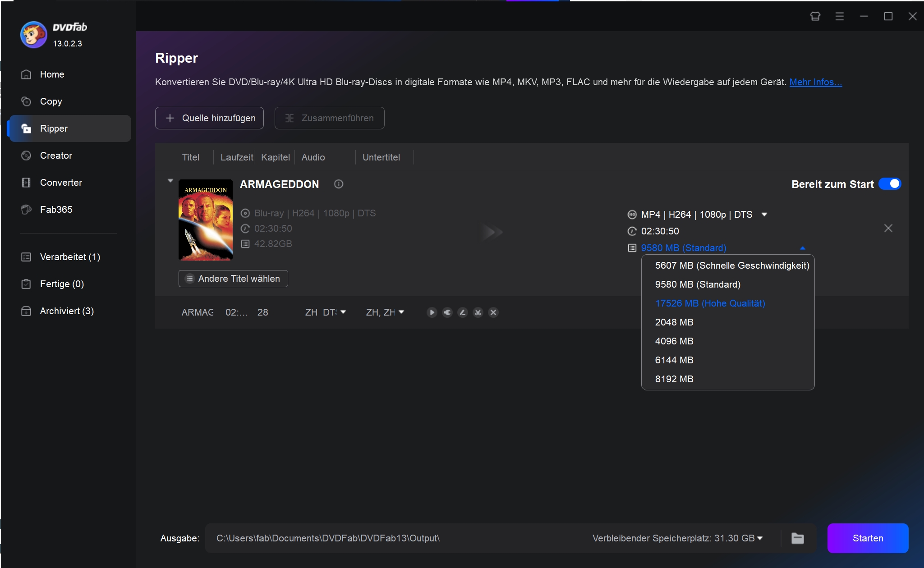Preview the title with the play icon
Viewport: 924px width, 568px height.
[432, 312]
